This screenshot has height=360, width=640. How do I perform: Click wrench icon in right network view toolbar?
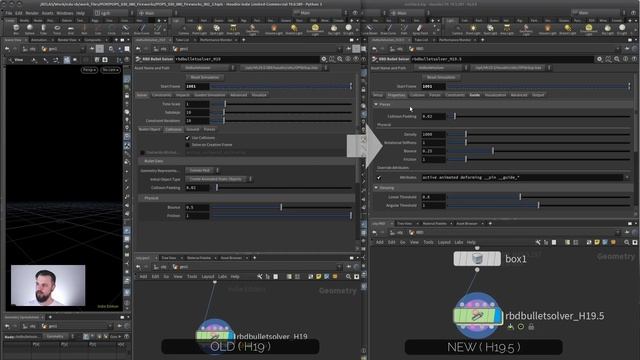pos(538,242)
